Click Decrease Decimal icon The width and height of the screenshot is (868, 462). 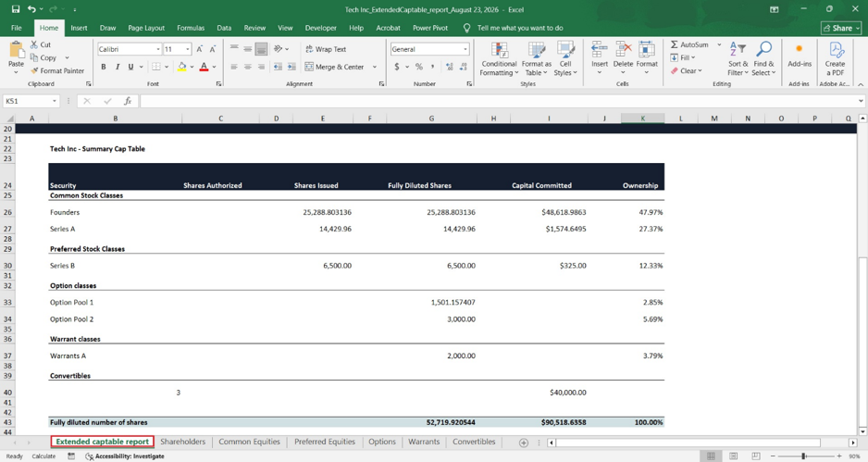click(x=464, y=67)
